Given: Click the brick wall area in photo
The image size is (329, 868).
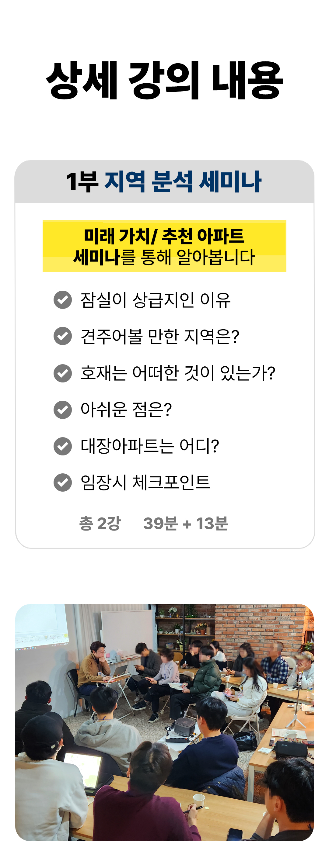Looking at the screenshot, I should (263, 623).
